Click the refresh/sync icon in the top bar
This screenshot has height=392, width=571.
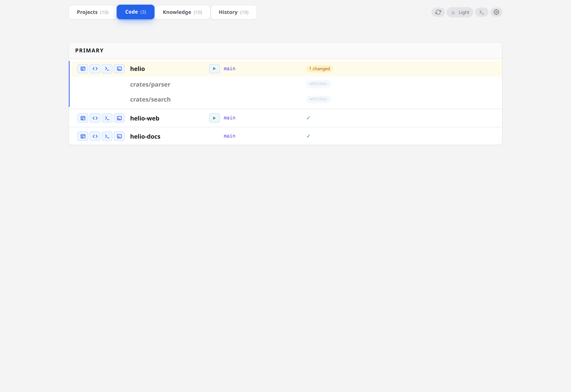pyautogui.click(x=438, y=12)
